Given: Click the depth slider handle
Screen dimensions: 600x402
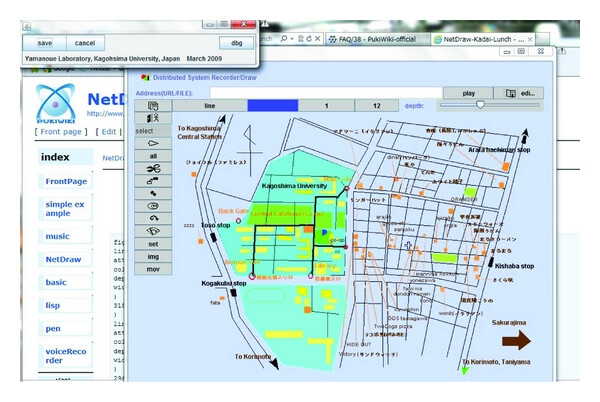Looking at the screenshot, I should (480, 104).
